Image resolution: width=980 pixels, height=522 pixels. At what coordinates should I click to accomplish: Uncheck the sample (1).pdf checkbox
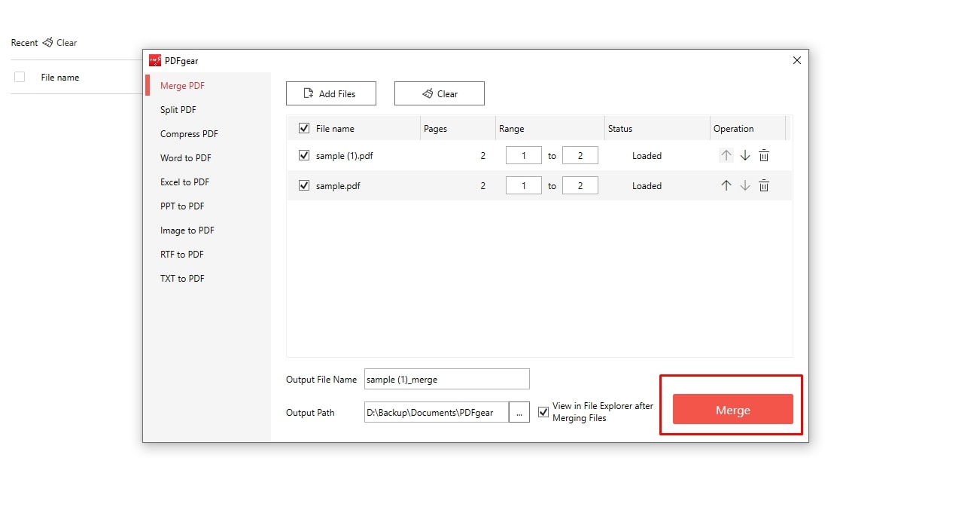point(304,154)
